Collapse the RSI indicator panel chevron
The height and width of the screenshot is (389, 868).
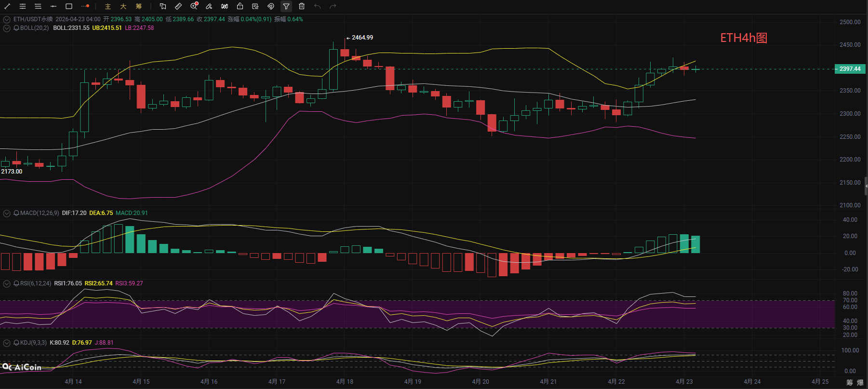coord(7,283)
